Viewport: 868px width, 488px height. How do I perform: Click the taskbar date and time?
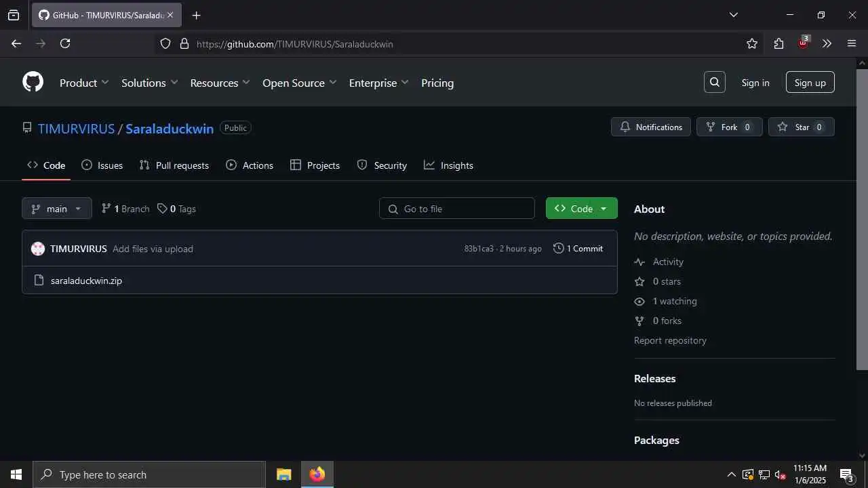[x=810, y=474]
